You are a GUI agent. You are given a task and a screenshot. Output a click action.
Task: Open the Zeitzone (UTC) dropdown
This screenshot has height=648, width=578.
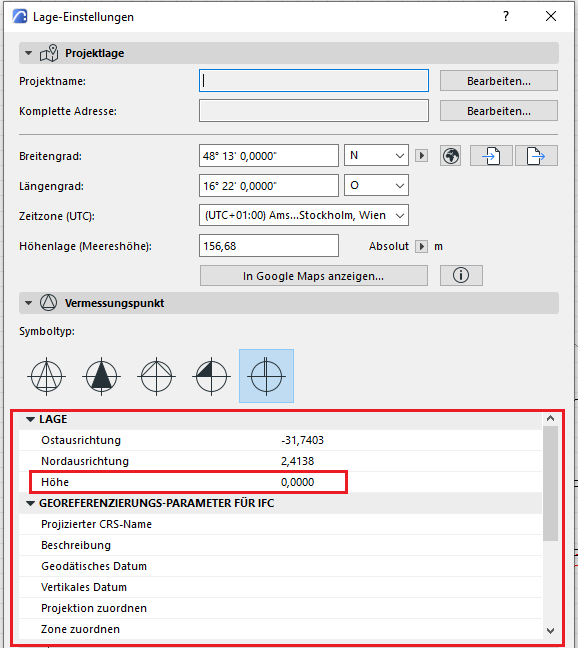click(304, 215)
